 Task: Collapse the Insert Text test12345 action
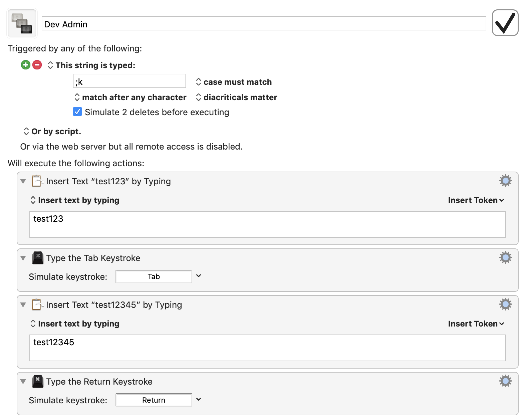pyautogui.click(x=23, y=305)
